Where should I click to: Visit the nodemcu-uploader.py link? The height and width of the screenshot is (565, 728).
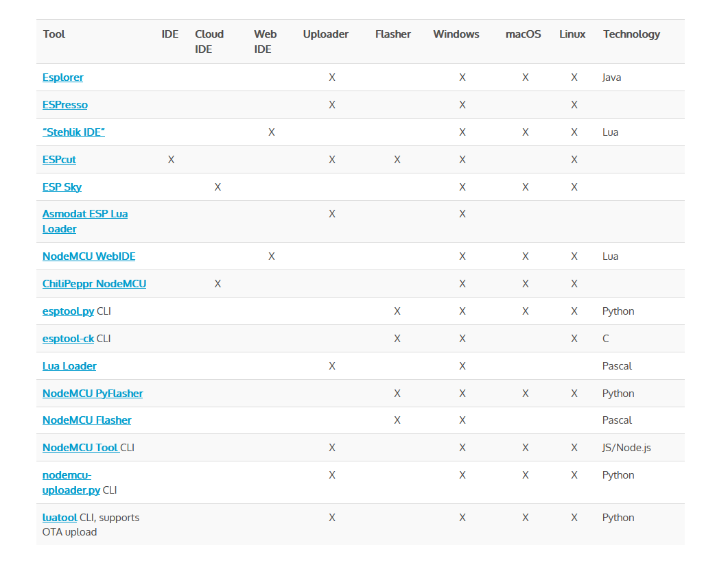point(71,483)
